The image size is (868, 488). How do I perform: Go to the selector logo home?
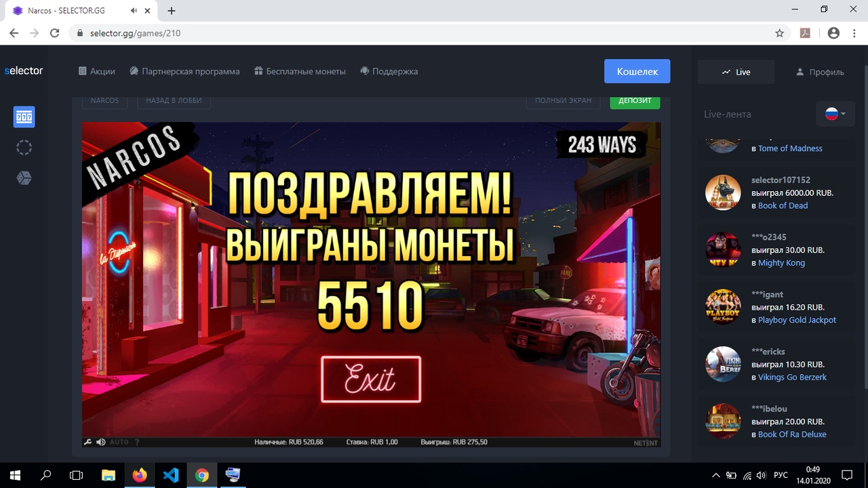(24, 70)
